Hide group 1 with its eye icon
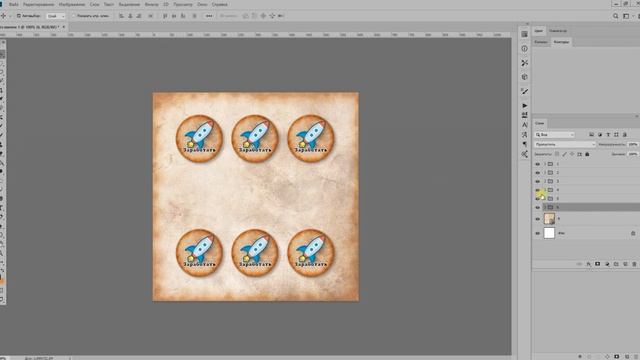The image size is (640, 360). coord(538,164)
